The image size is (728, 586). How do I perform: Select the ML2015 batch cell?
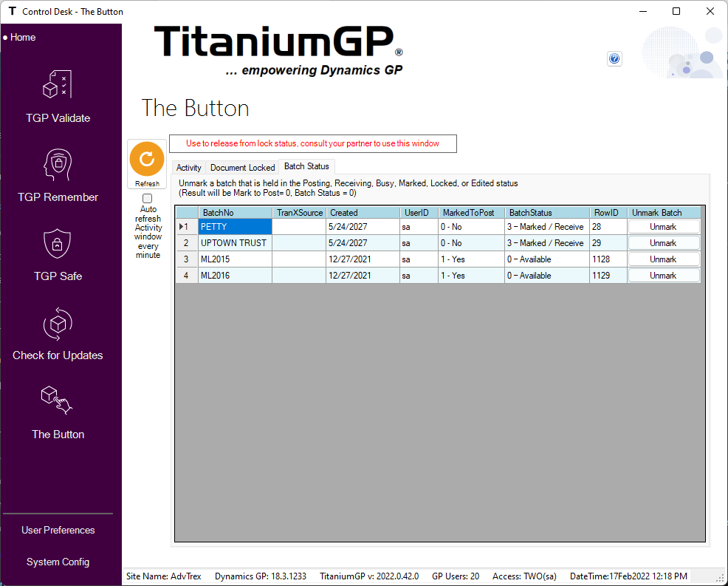[235, 259]
